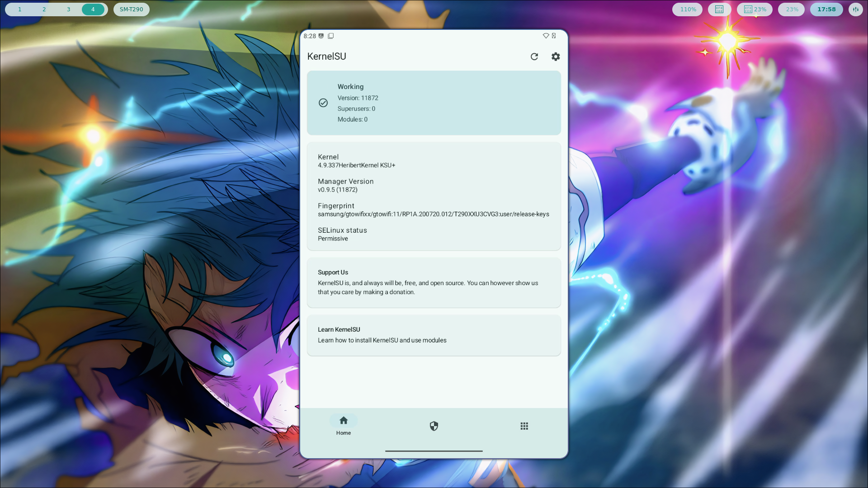Click the screen-copy notification icon in status bar
This screenshot has height=488, width=868.
point(330,36)
